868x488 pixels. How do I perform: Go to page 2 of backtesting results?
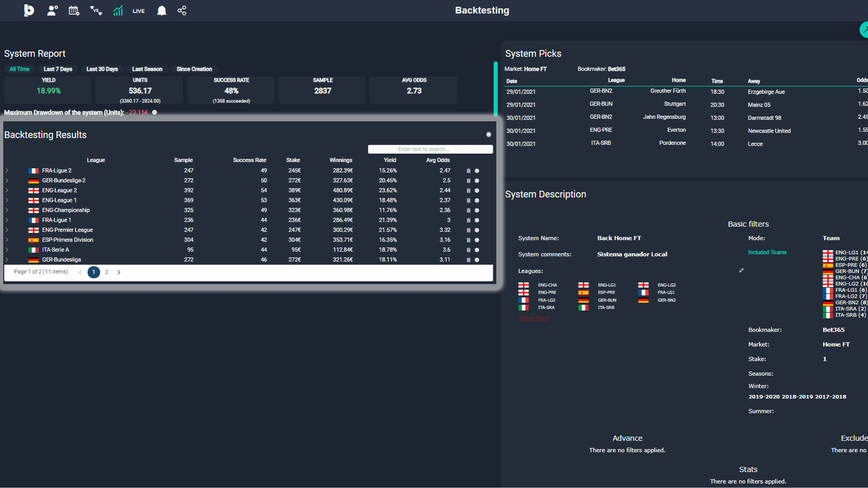(x=107, y=272)
